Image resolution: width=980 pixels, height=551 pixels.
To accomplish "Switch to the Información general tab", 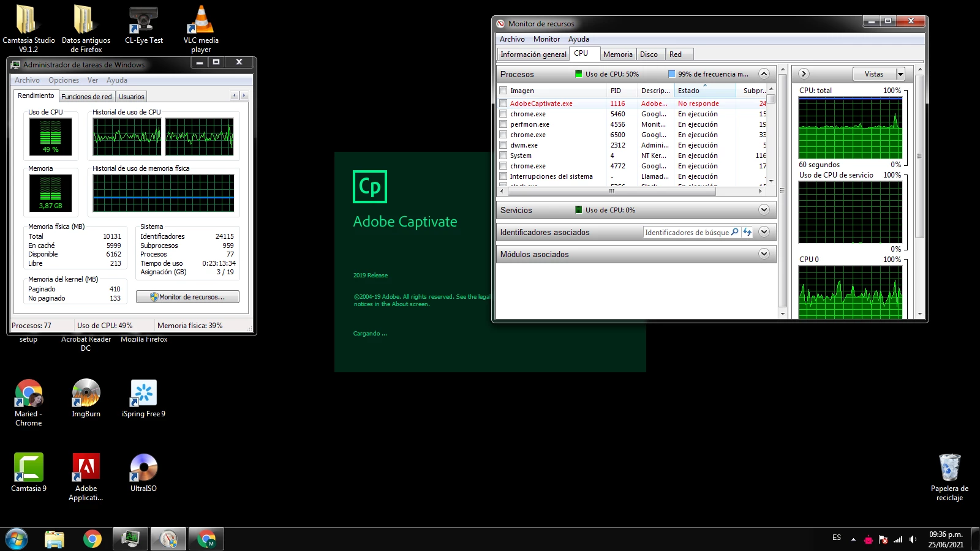I will click(x=533, y=54).
